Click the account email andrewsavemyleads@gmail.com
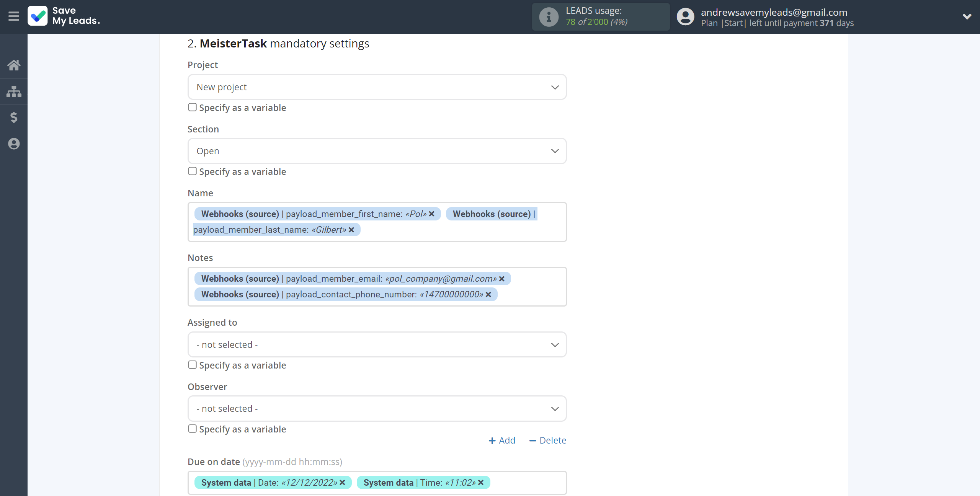 point(774,12)
